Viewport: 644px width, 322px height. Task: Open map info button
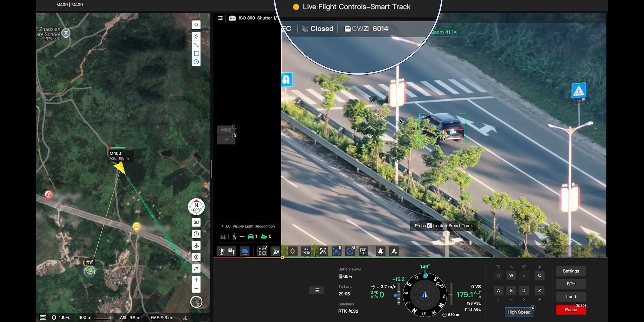pyautogui.click(x=196, y=234)
